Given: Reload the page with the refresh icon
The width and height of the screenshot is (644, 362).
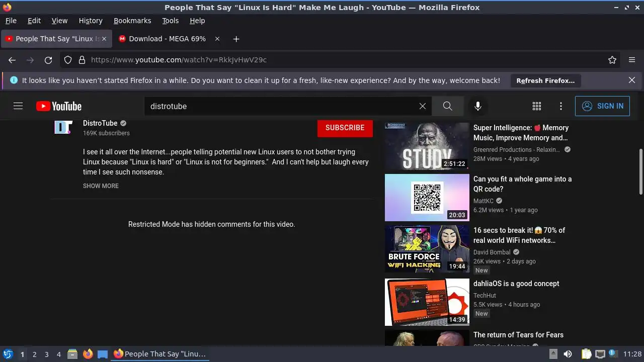Looking at the screenshot, I should pos(48,60).
